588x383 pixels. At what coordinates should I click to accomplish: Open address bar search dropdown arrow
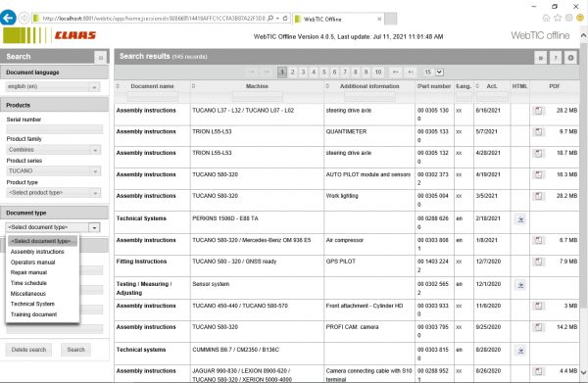pyautogui.click(x=278, y=18)
